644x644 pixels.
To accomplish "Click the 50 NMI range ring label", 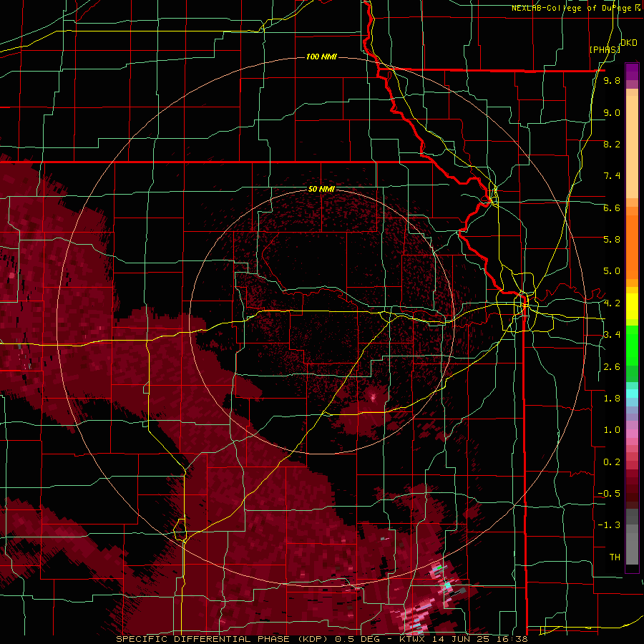I will pyautogui.click(x=321, y=189).
